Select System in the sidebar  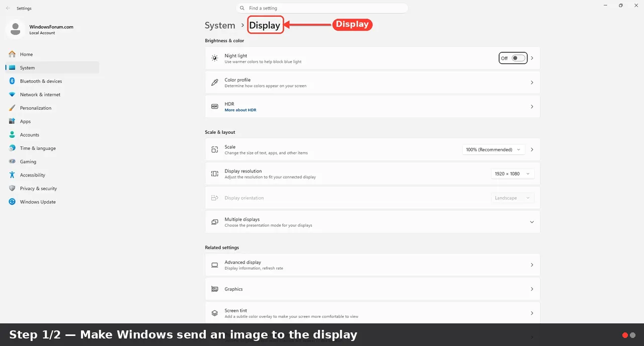click(x=52, y=68)
